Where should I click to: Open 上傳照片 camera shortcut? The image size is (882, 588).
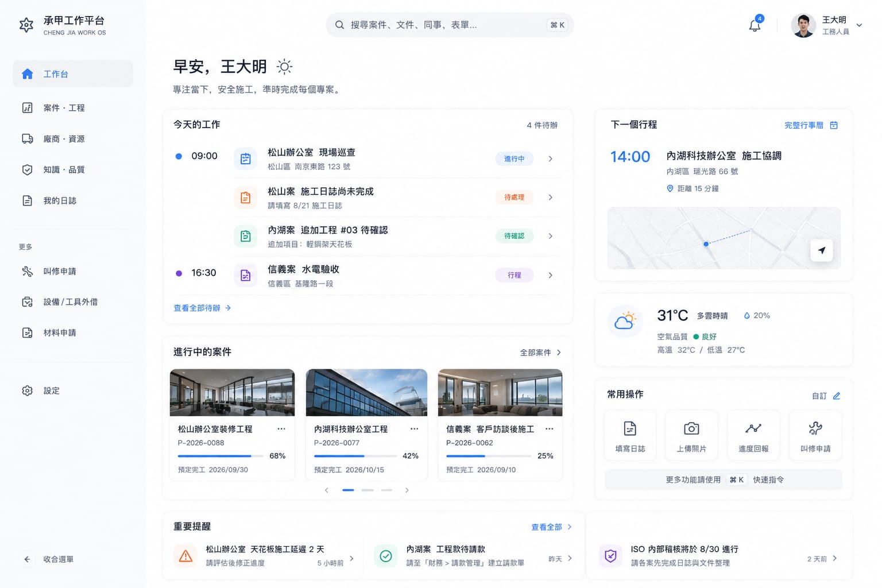(x=691, y=435)
